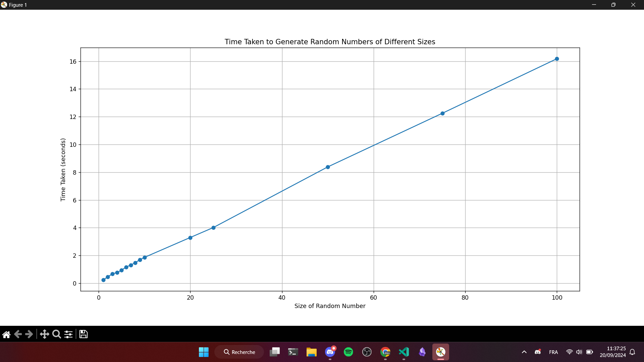Open the FRA language selector
The height and width of the screenshot is (362, 644).
pyautogui.click(x=553, y=352)
